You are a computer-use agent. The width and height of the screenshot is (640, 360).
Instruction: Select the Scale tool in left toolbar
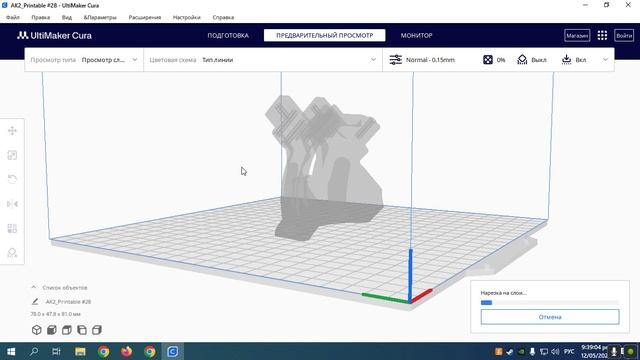(x=12, y=155)
